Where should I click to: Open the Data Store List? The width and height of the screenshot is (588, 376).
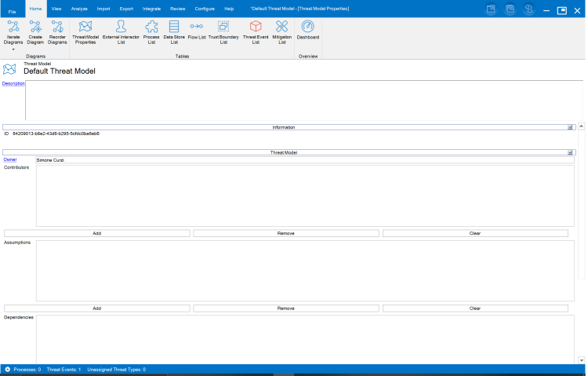[174, 31]
